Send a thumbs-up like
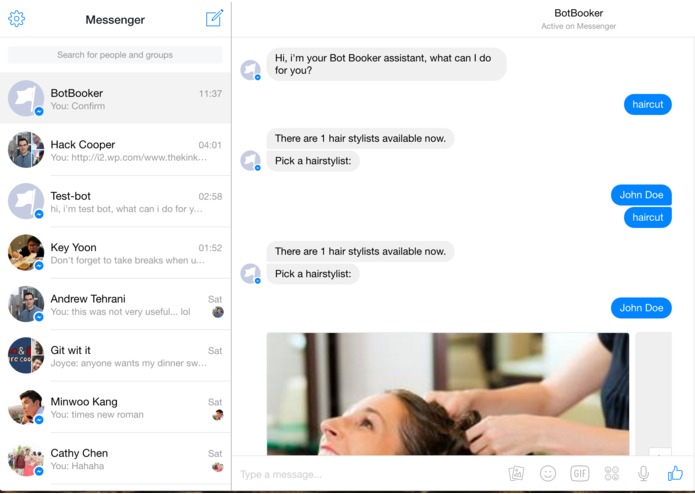 tap(675, 473)
